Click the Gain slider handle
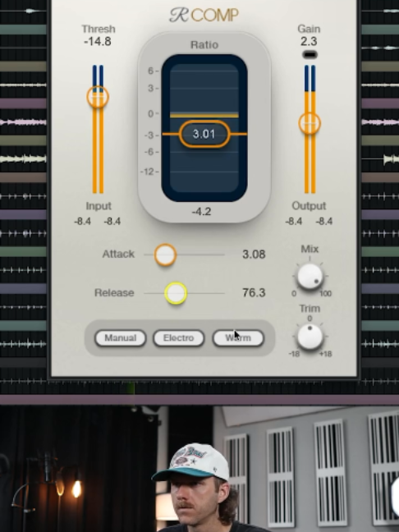The image size is (399, 532). coord(310,123)
